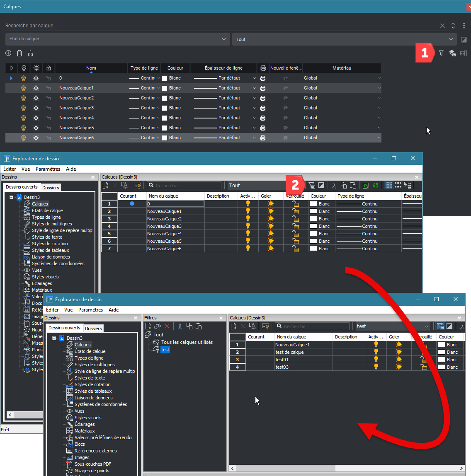Select 'Tous les calques utilisés' filter
The height and width of the screenshot is (476, 471).
[187, 342]
